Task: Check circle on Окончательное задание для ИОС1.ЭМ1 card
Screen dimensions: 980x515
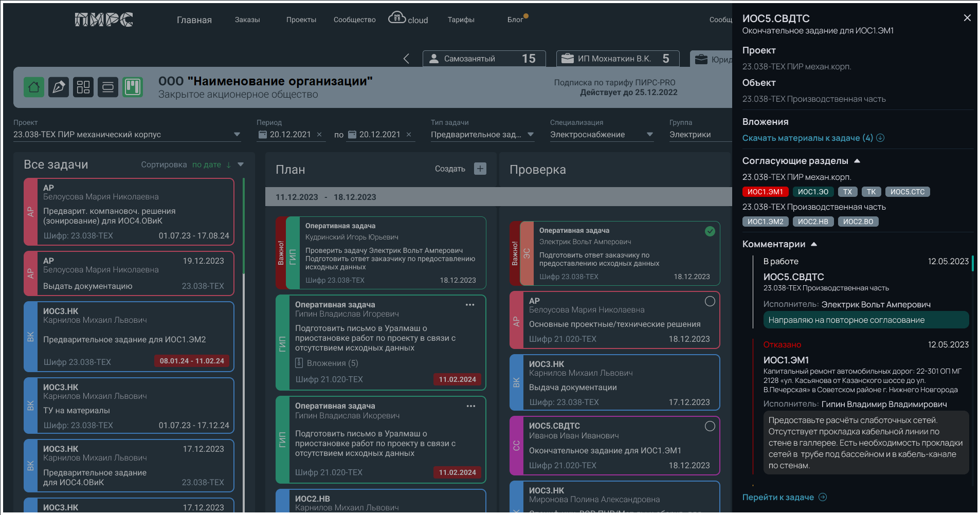Action: click(710, 426)
